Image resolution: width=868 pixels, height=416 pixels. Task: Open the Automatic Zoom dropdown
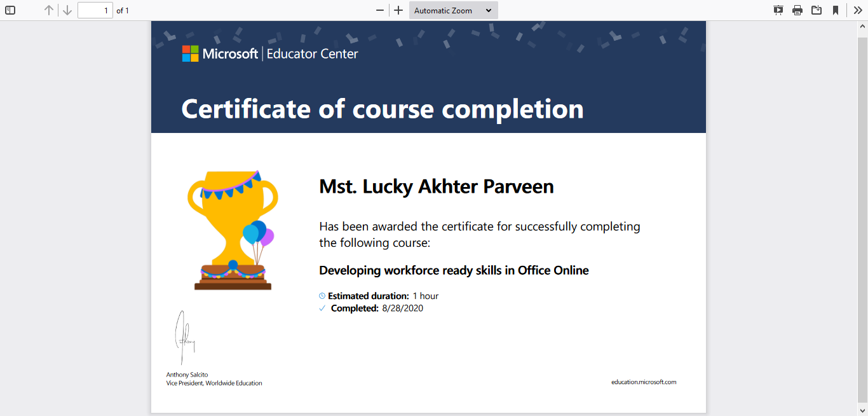(454, 10)
